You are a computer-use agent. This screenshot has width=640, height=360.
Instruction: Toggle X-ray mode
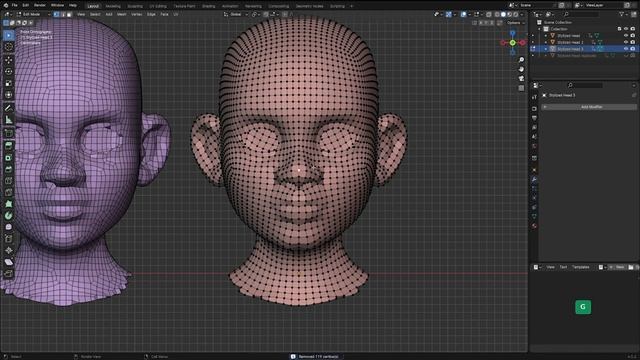coord(489,14)
